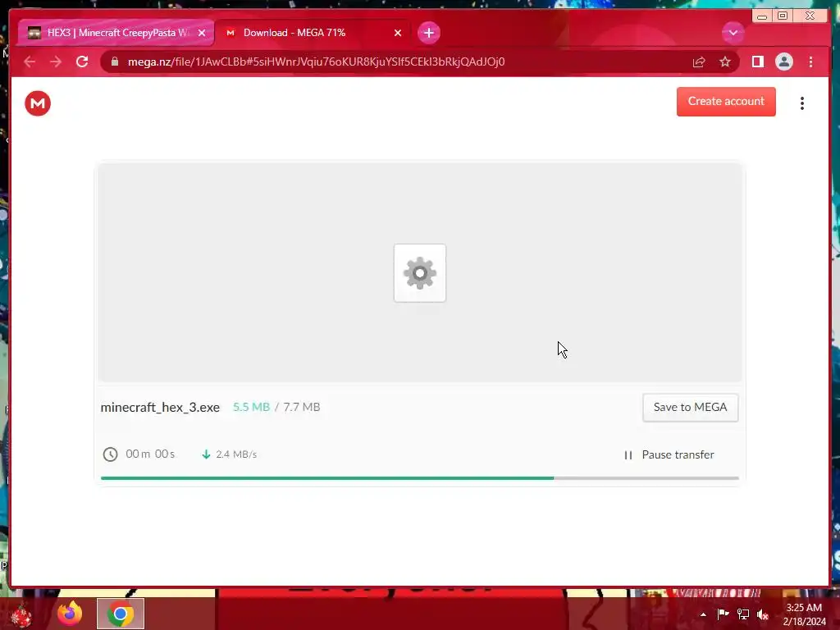Open the Action Center flag icon
Image resolution: width=840 pixels, height=630 pixels.
[723, 614]
